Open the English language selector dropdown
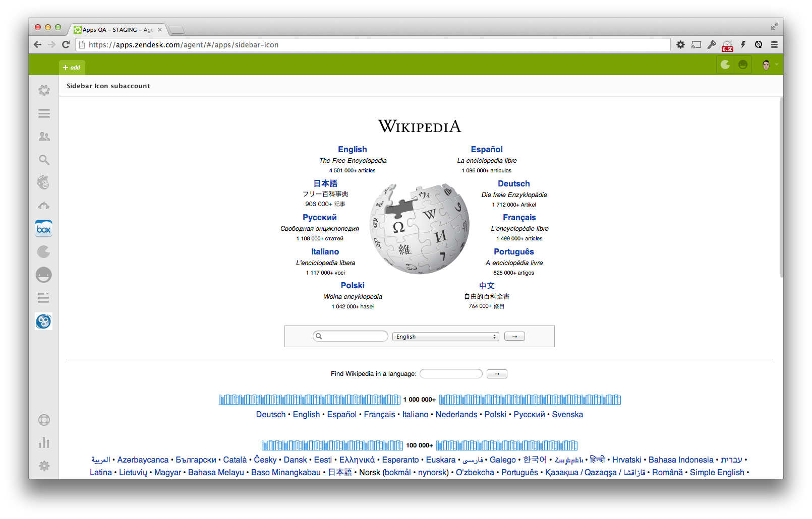The height and width of the screenshot is (519, 812). pyautogui.click(x=445, y=336)
